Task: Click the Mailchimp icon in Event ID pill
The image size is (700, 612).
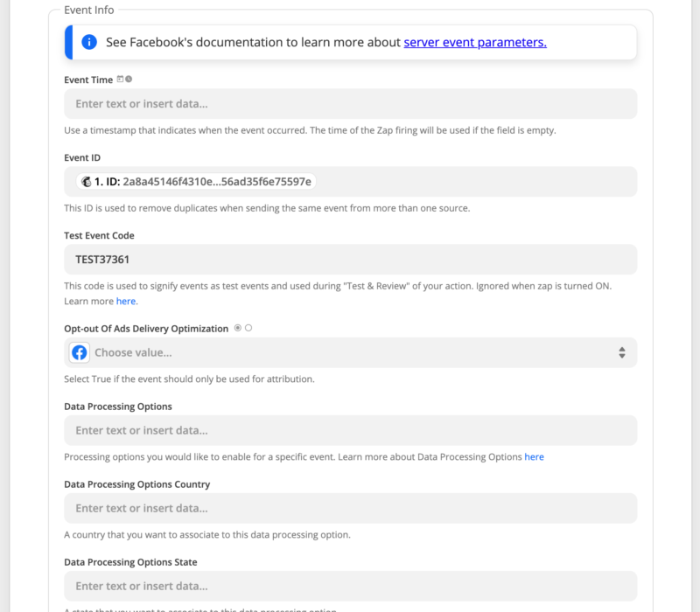Action: [x=87, y=182]
